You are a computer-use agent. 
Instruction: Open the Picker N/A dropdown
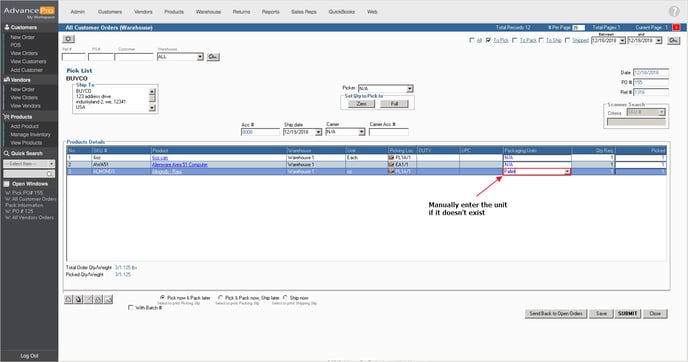tap(409, 89)
